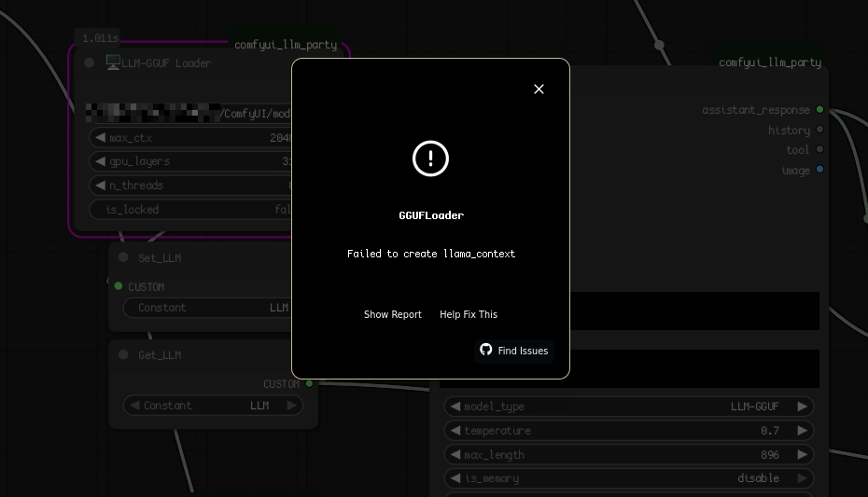868x497 pixels.
Task: Click Set_LLM CUSTOM input connector
Action: (x=118, y=286)
